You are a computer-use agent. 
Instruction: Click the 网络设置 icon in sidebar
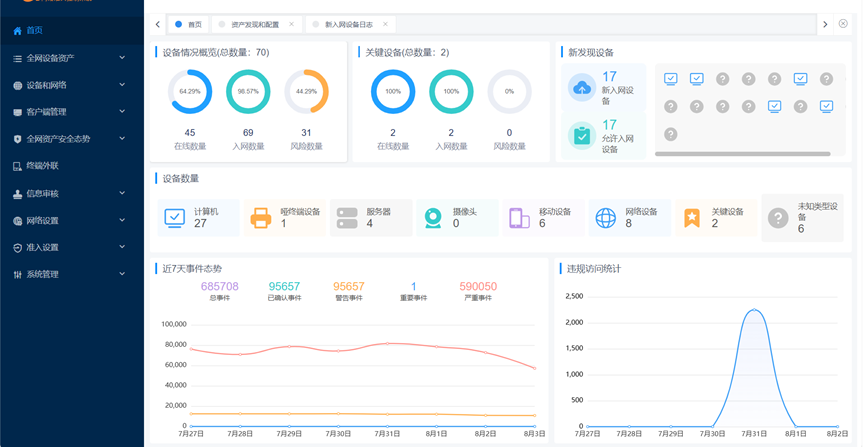(x=17, y=221)
